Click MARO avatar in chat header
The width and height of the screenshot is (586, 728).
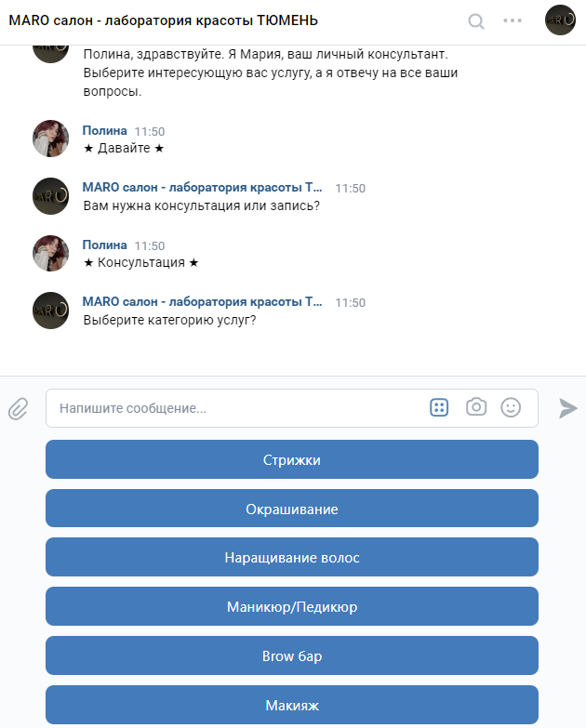[560, 20]
